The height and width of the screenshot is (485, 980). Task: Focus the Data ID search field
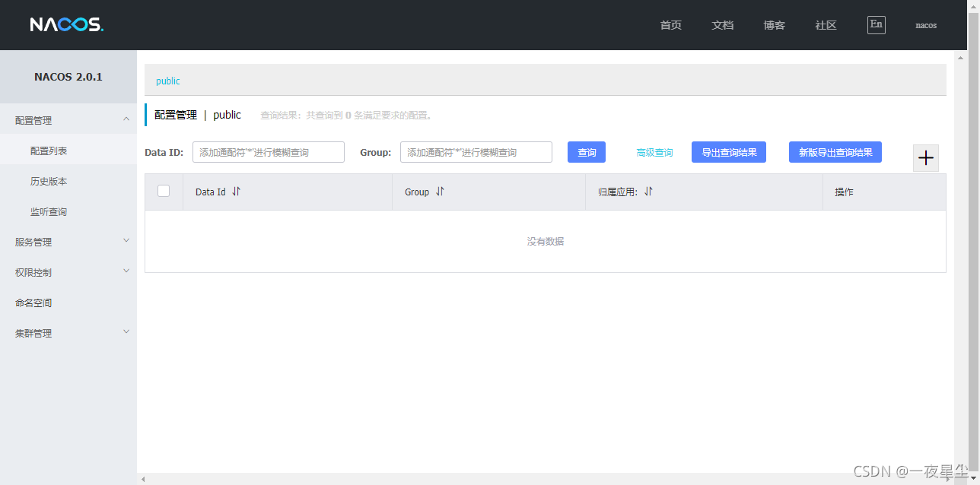click(x=269, y=152)
